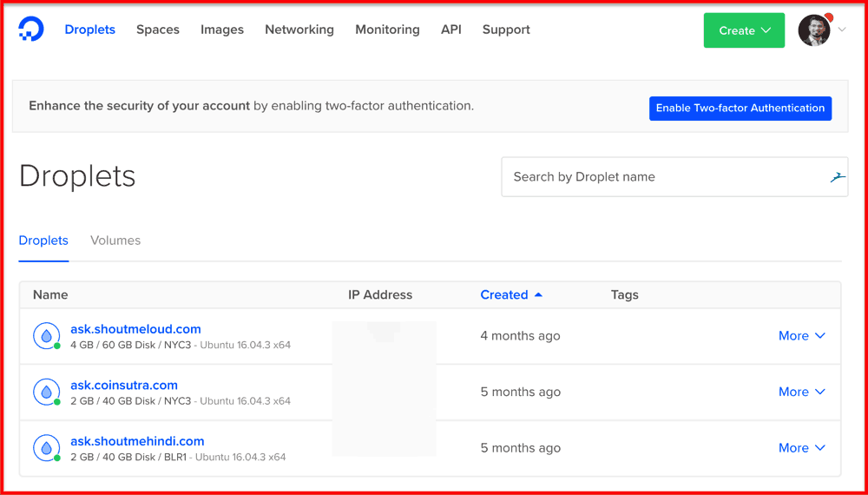Expand the account menu chevron beside avatar
The image size is (868, 495).
click(842, 30)
